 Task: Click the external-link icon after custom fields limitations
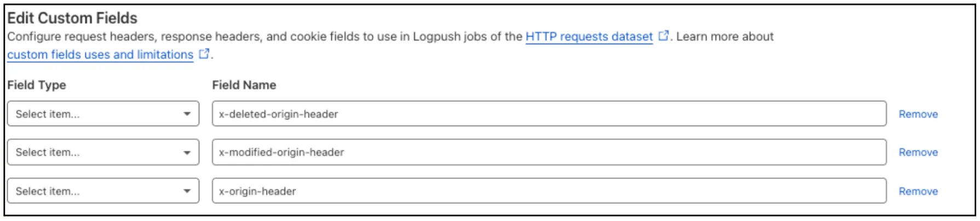click(x=204, y=54)
